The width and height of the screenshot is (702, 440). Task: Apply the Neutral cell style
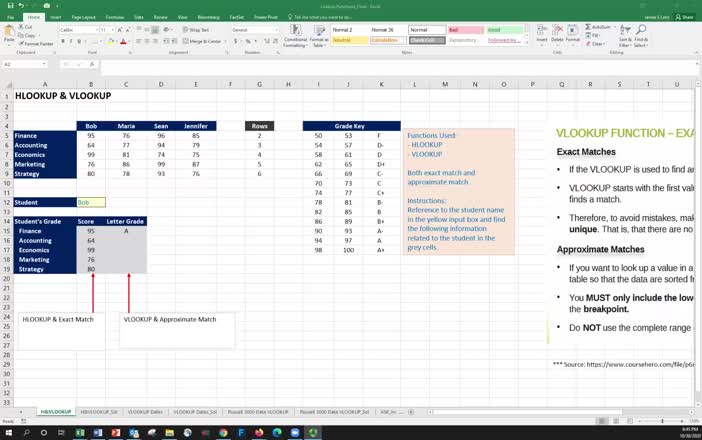(350, 40)
